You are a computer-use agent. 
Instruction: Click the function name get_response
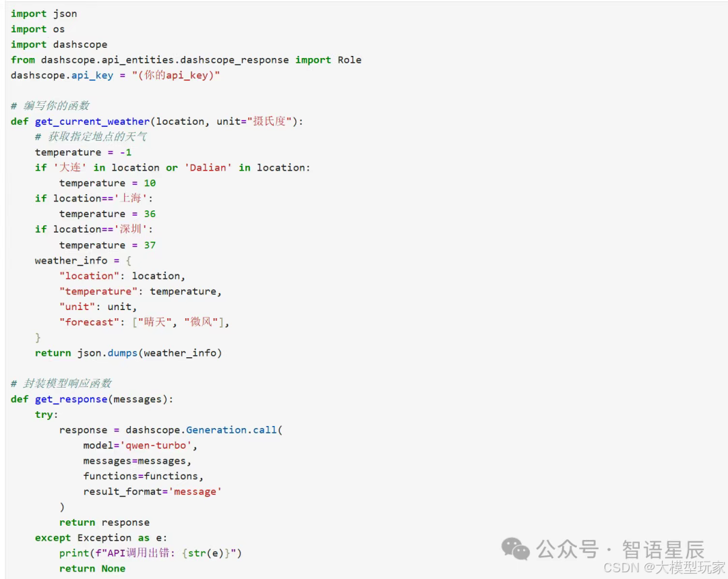71,399
